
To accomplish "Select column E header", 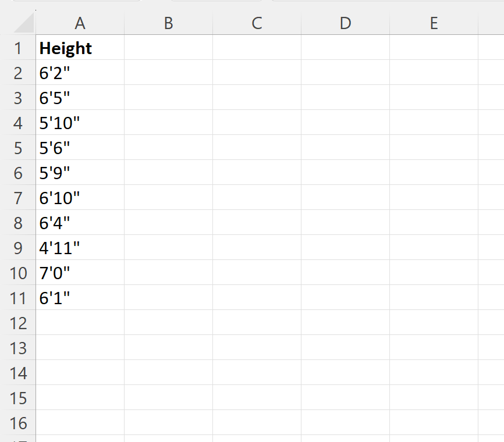I will [x=434, y=23].
